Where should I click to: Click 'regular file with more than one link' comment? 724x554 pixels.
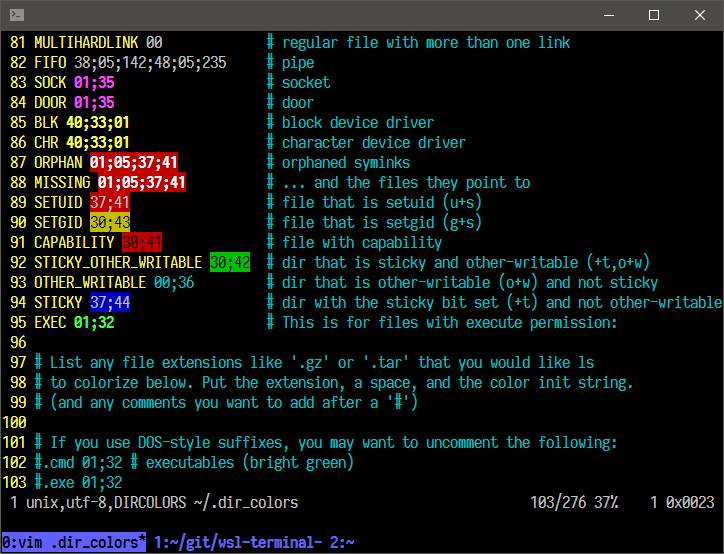426,42
